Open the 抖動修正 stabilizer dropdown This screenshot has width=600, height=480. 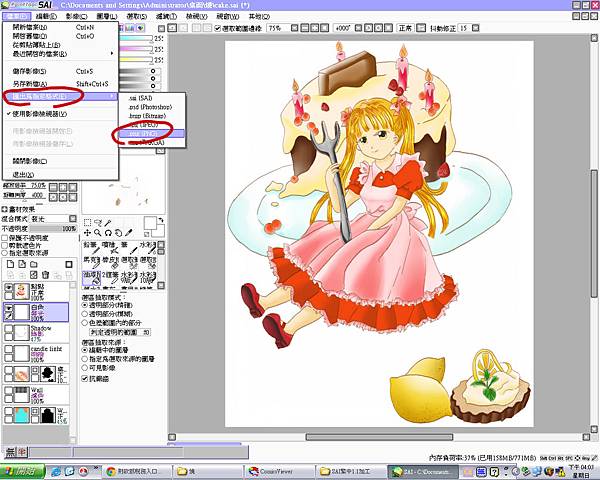coord(476,28)
